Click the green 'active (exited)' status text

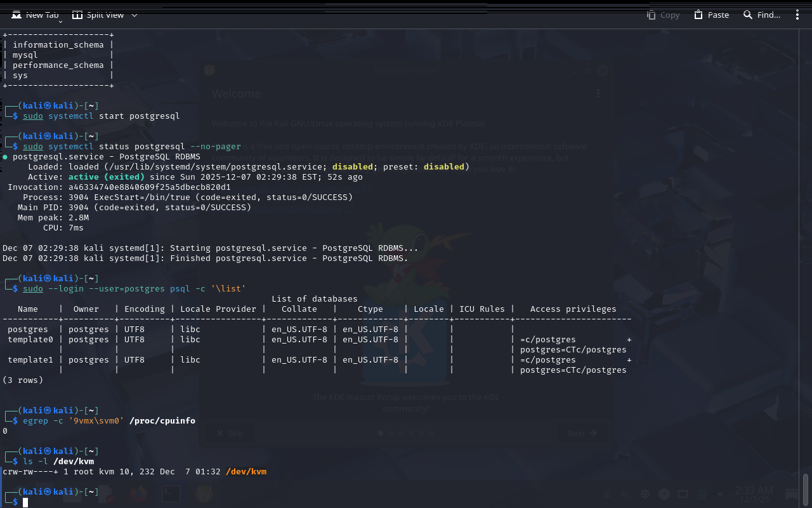107,177
